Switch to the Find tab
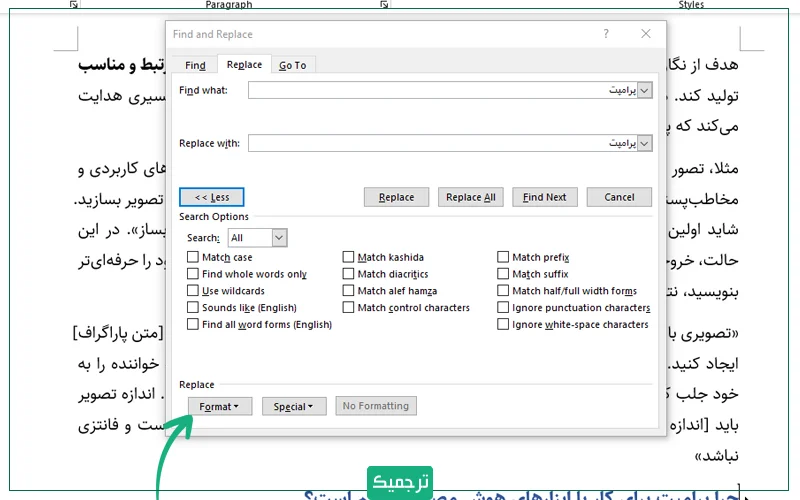 point(195,65)
